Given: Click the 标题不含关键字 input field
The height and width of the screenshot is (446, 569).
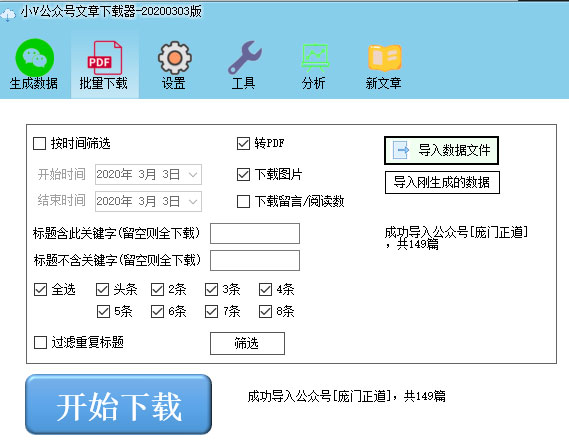Looking at the screenshot, I should tap(255, 260).
